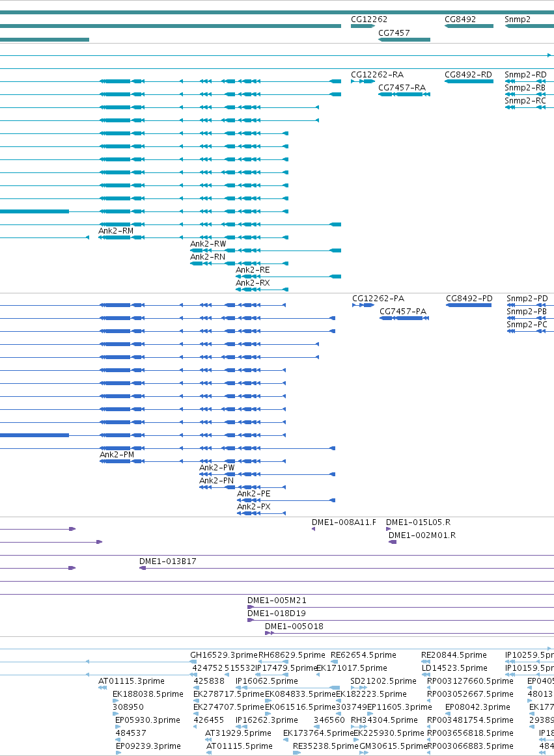Select feature label 425838

point(209,681)
